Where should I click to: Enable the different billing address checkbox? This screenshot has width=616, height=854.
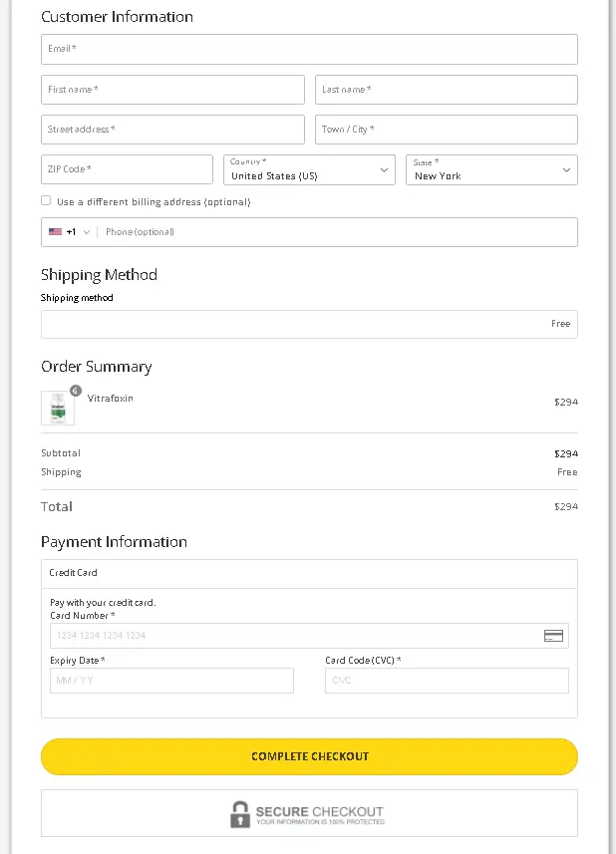46,200
